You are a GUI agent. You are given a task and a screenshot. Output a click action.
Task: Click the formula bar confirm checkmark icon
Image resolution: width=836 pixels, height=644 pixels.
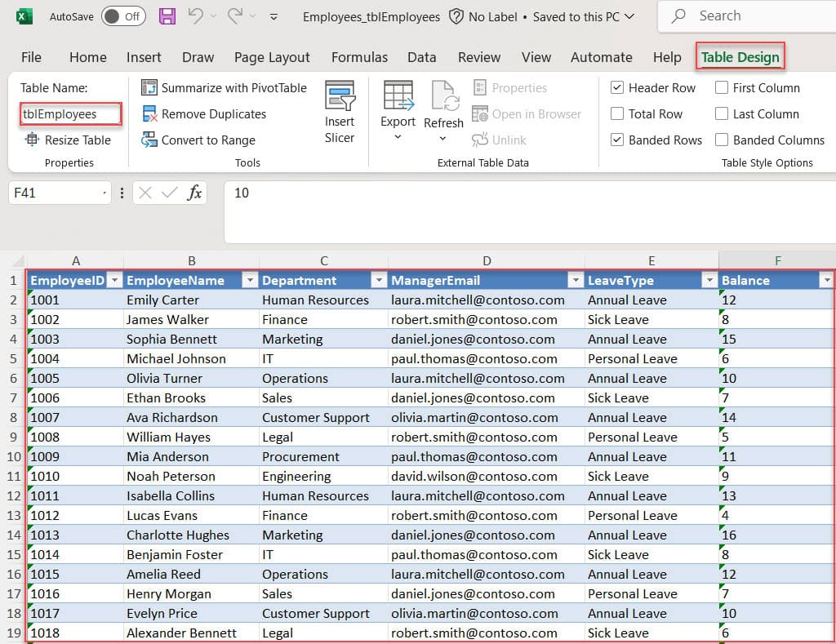coord(170,193)
